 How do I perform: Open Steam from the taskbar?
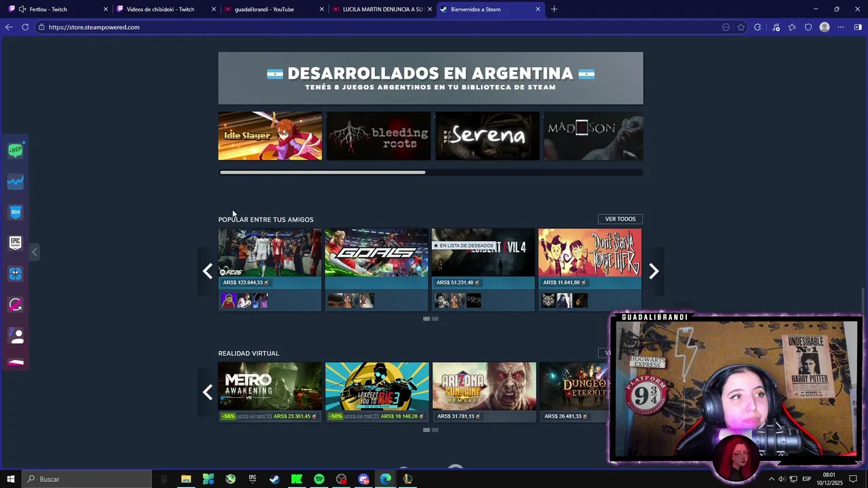click(x=275, y=479)
